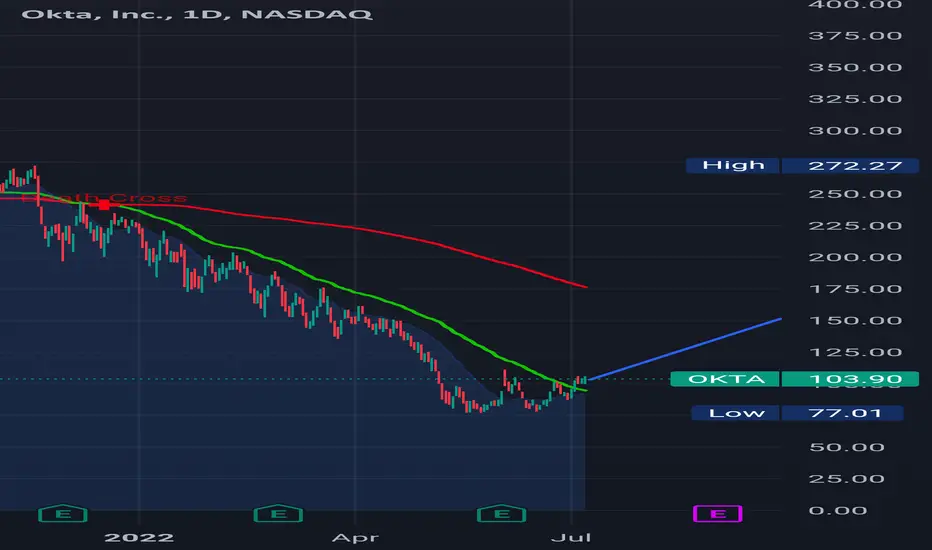Click the green earnings E marker near June
Viewport: 932px width, 550px height.
click(502, 514)
